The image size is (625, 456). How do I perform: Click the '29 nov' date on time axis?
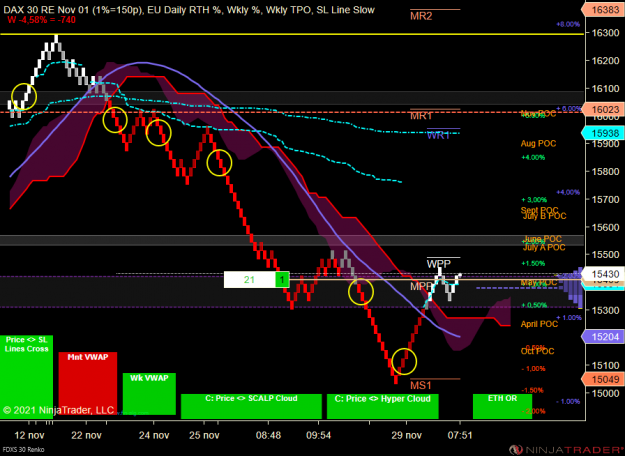click(406, 435)
